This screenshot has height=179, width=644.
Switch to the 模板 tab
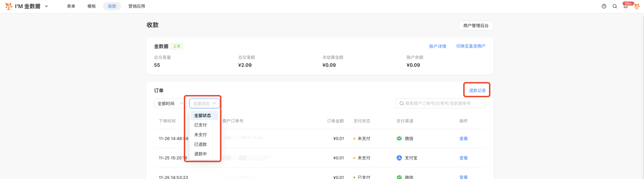click(92, 6)
